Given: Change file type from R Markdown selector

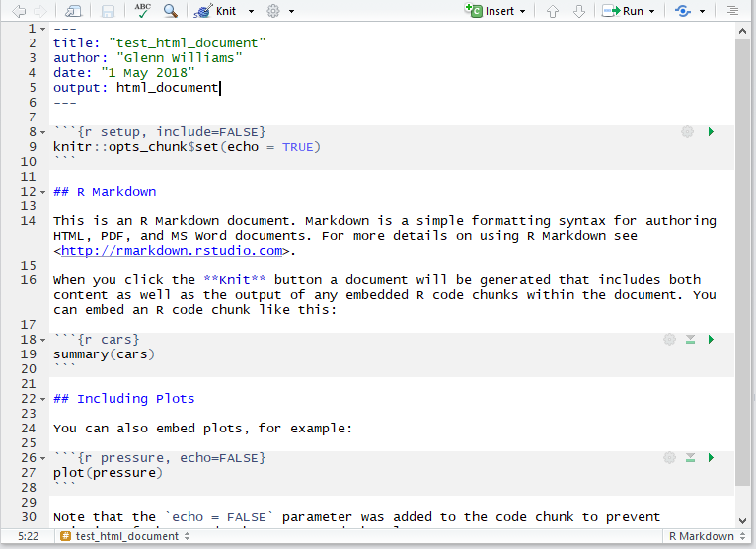Looking at the screenshot, I should tap(707, 536).
